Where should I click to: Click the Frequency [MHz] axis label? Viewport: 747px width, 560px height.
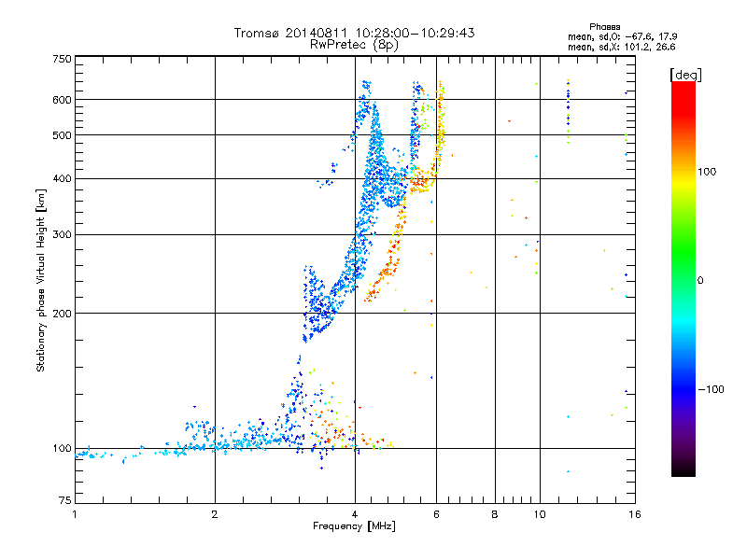click(354, 526)
